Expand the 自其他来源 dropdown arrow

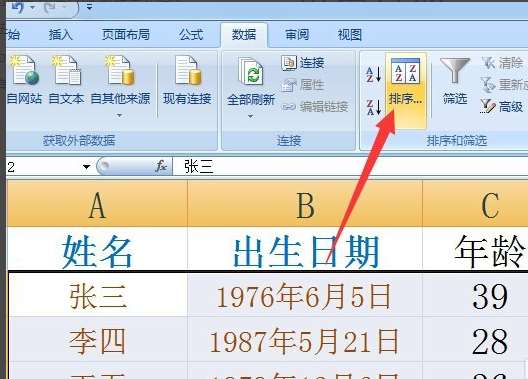(119, 115)
